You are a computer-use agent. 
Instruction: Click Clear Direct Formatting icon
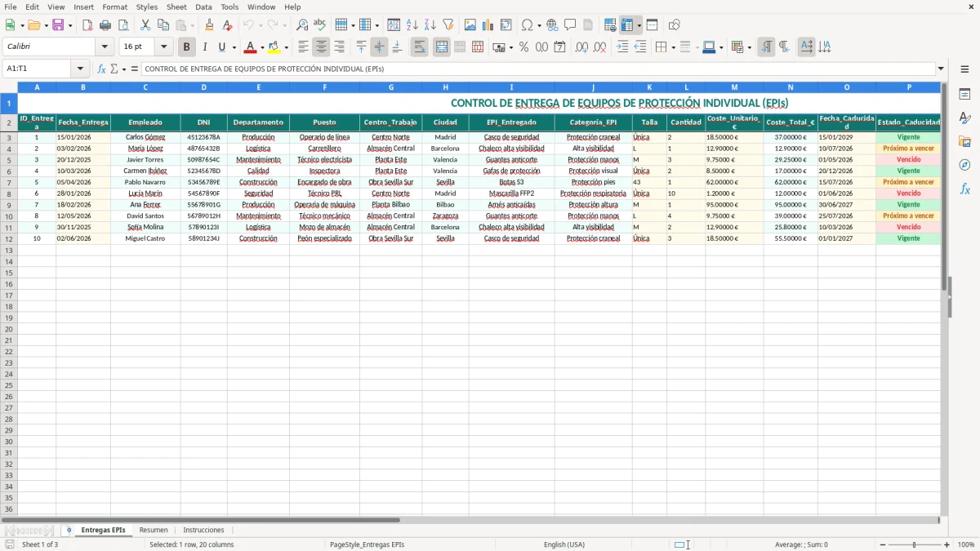(x=227, y=25)
